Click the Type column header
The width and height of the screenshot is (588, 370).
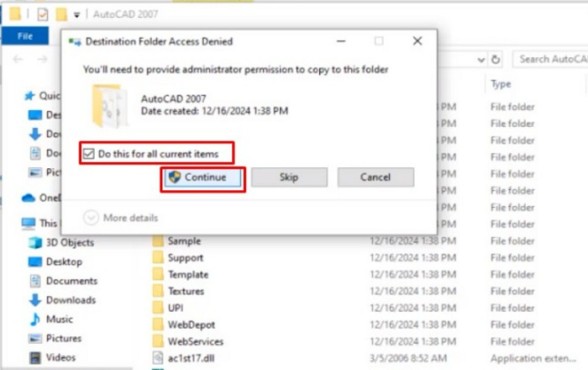point(501,84)
